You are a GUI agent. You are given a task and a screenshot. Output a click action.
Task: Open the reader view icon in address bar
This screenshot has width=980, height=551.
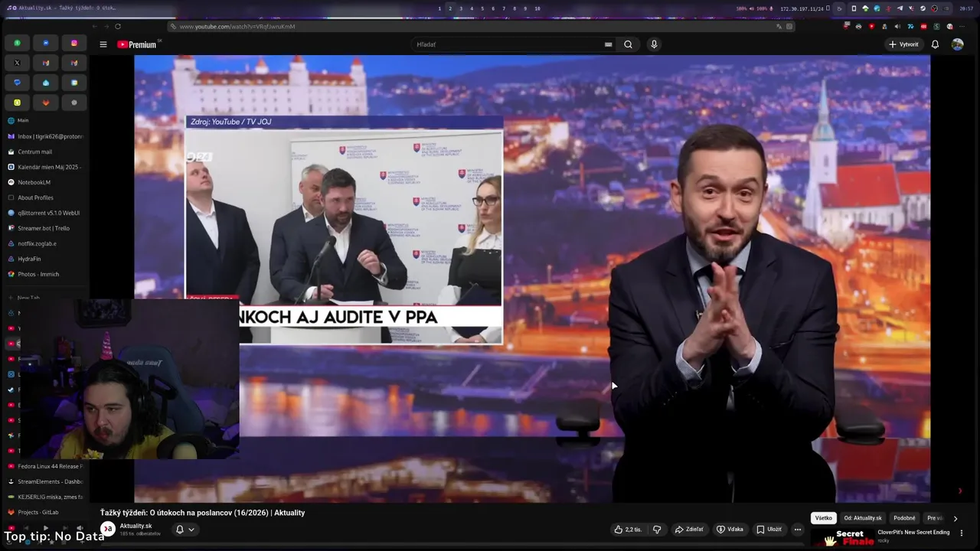789,26
